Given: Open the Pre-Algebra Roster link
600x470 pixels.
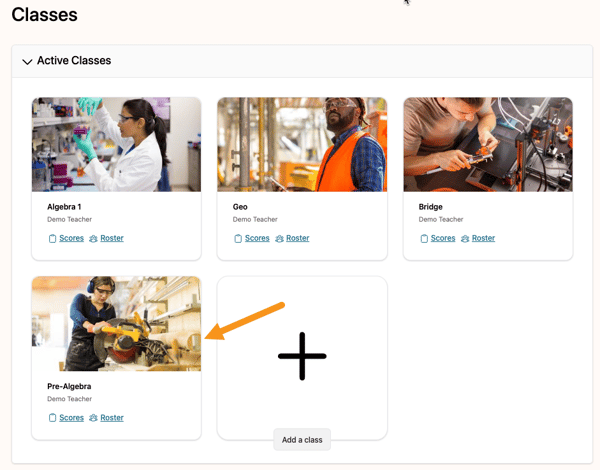Looking at the screenshot, I should [x=111, y=418].
